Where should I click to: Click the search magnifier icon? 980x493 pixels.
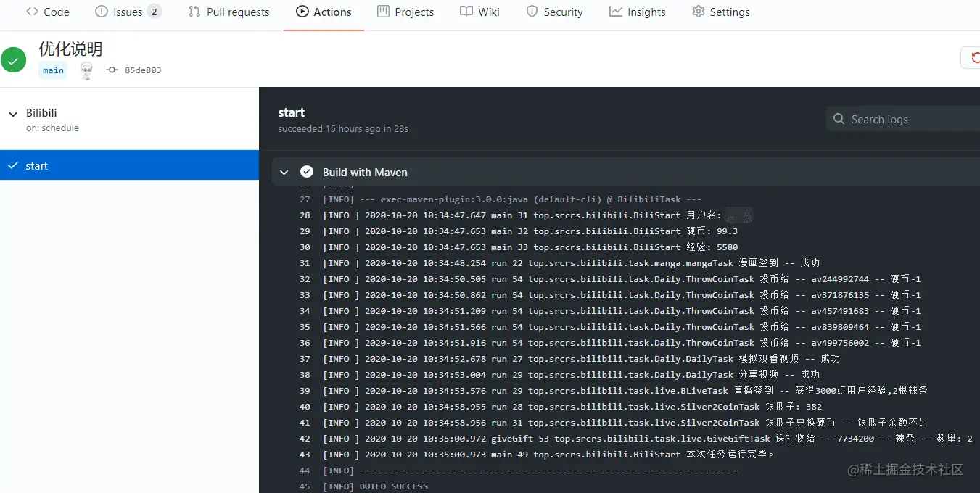[839, 119]
